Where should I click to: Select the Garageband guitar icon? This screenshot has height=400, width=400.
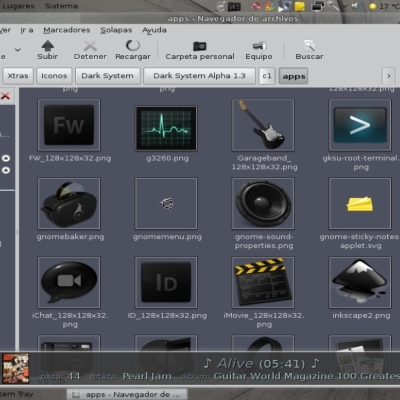[x=263, y=125]
